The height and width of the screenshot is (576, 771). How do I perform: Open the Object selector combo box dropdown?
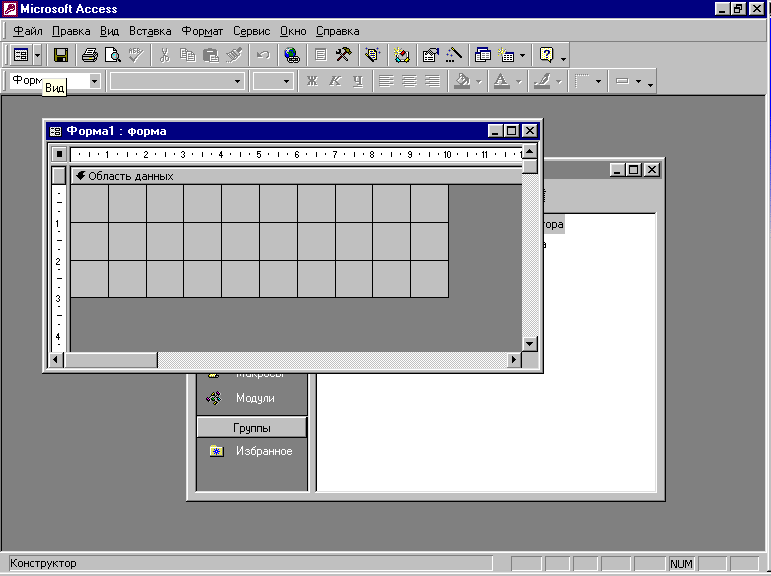point(95,81)
